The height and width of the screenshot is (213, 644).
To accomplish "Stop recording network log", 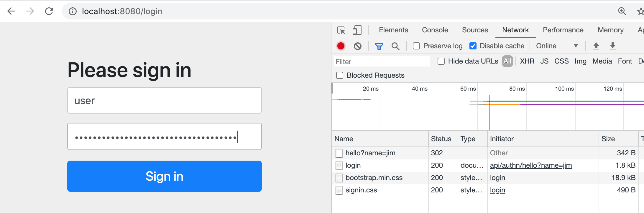I will click(341, 46).
